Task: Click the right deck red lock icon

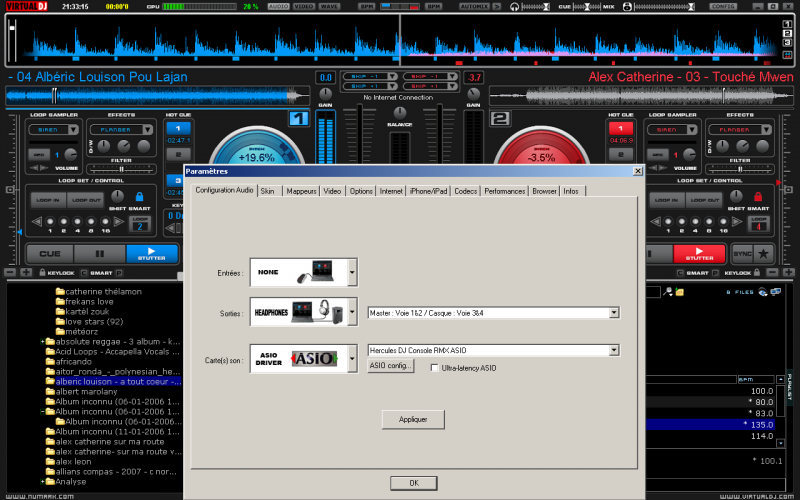Action: [757, 197]
